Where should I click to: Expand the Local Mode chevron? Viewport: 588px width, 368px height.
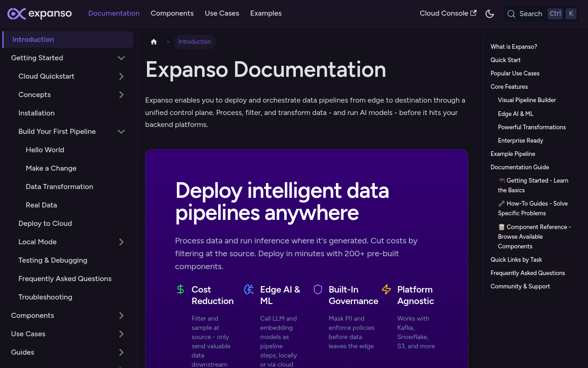pyautogui.click(x=121, y=242)
